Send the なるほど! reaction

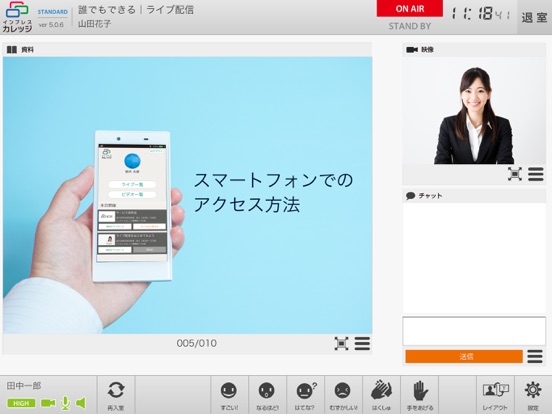(267, 394)
